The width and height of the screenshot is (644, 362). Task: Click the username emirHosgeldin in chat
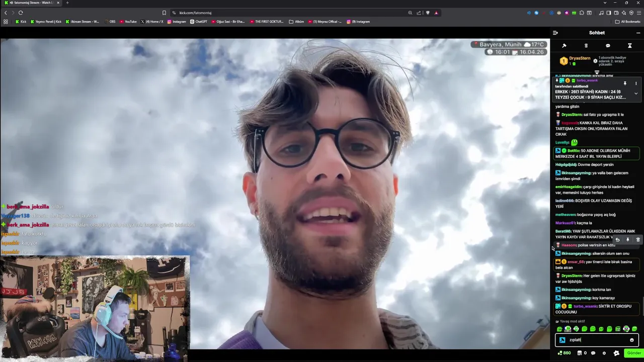(569, 187)
